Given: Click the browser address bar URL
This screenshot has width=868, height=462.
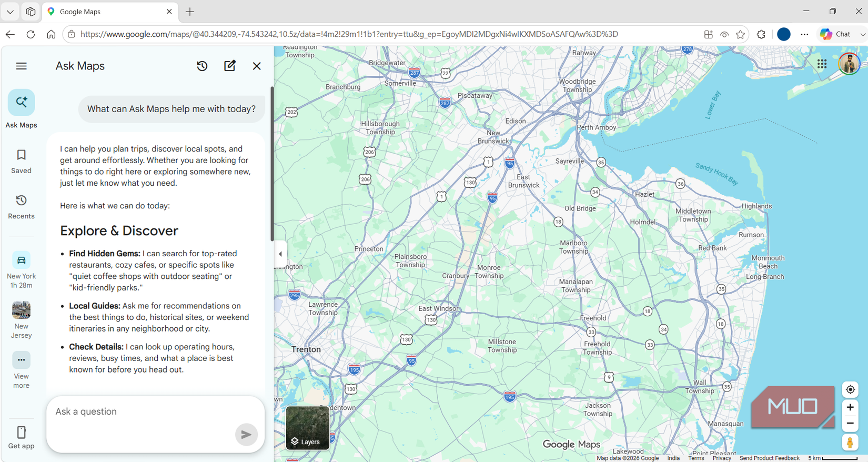Looking at the screenshot, I should coord(349,34).
